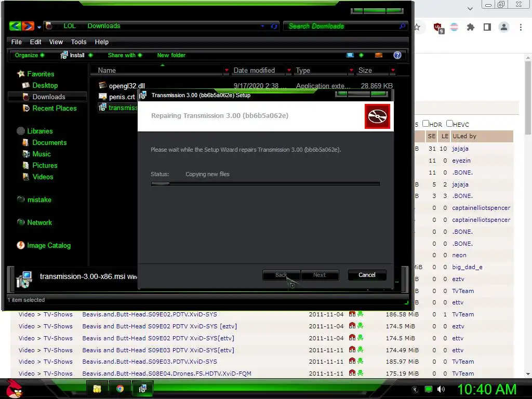Open the Tools menu

pos(79,42)
